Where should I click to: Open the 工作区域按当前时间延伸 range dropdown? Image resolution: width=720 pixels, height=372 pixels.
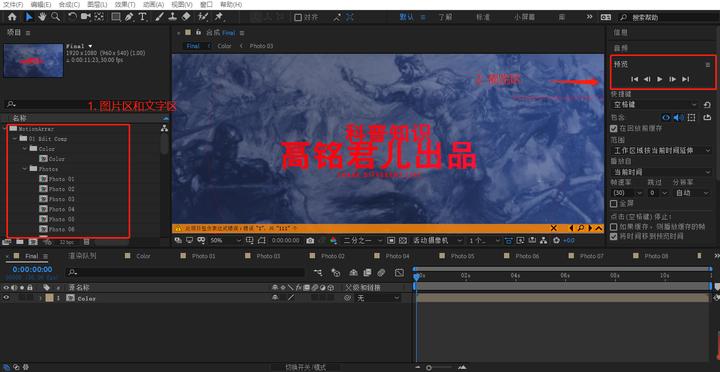(x=662, y=150)
